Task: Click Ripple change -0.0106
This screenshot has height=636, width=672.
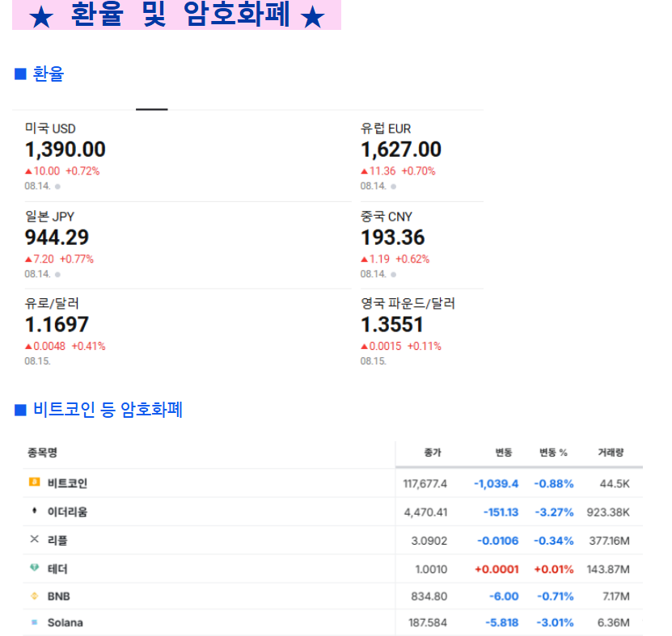Action: (497, 541)
